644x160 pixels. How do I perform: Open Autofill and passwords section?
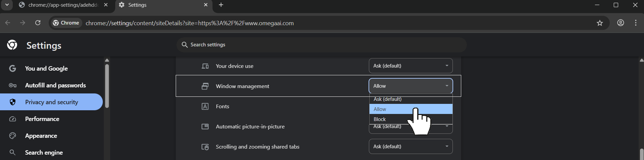pyautogui.click(x=55, y=85)
